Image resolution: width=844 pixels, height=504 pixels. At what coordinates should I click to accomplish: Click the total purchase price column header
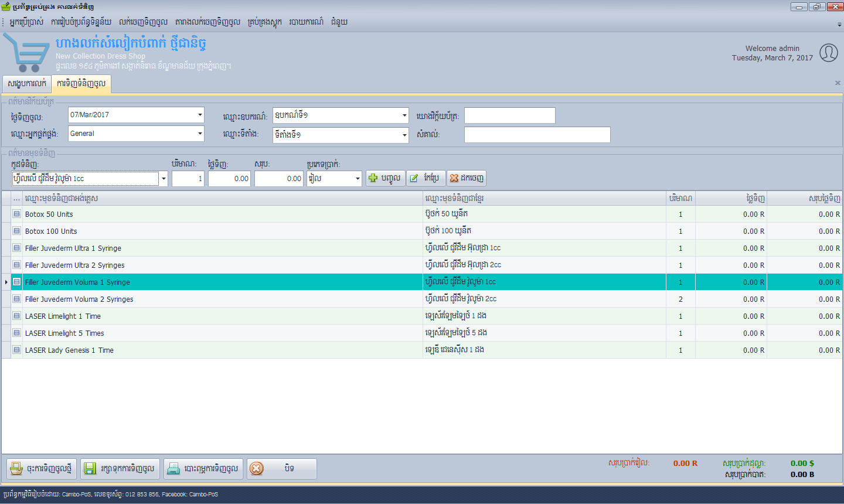[804, 198]
